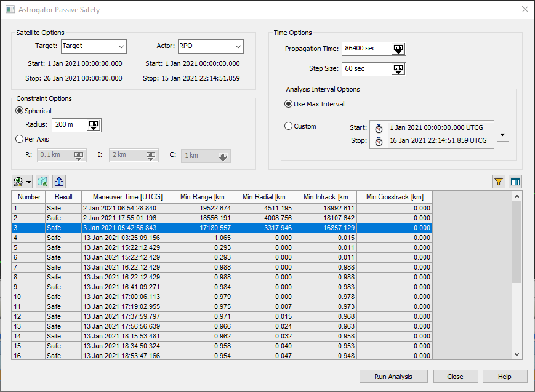This screenshot has height=392, width=535.
Task: Click the units icon in Step Size field
Action: point(398,69)
